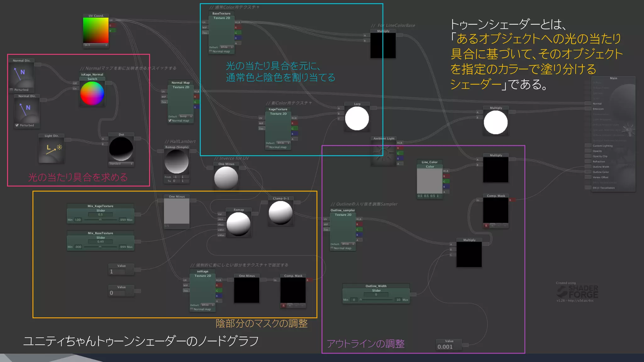644x362 pixels.
Task: Uncheck Normal map on Normal Map texture node
Action: [x=170, y=121]
